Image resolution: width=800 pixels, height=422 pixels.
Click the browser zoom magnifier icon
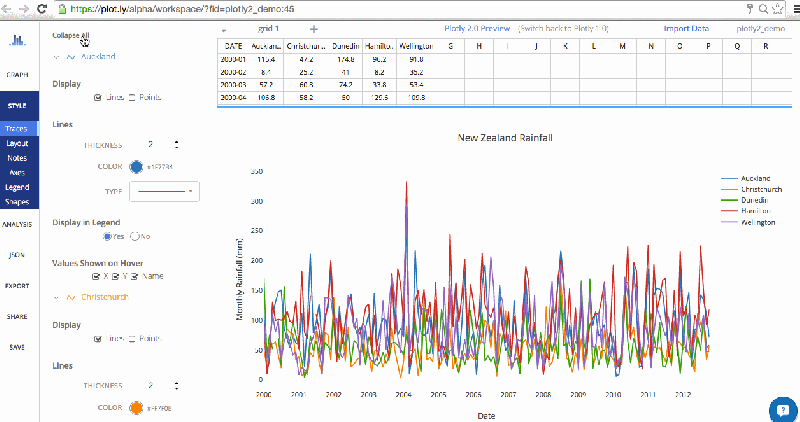pos(763,9)
